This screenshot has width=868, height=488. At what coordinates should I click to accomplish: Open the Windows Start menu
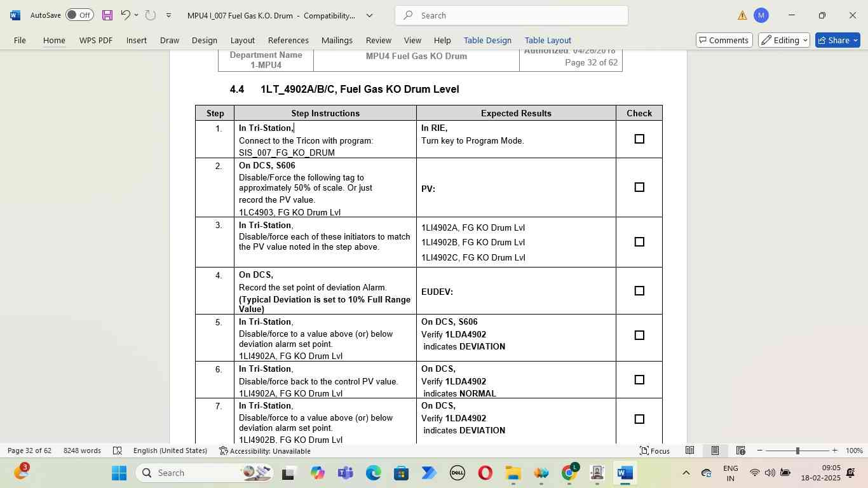[119, 473]
